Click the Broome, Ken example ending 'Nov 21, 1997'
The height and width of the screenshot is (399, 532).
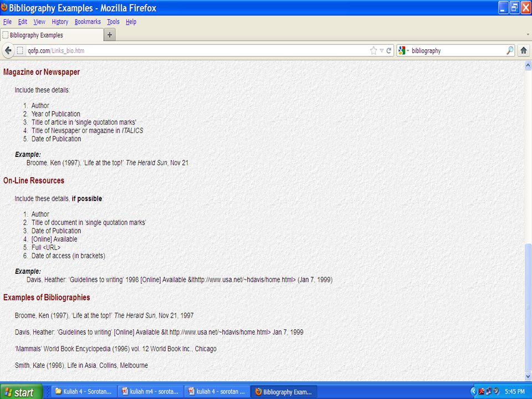point(104,315)
